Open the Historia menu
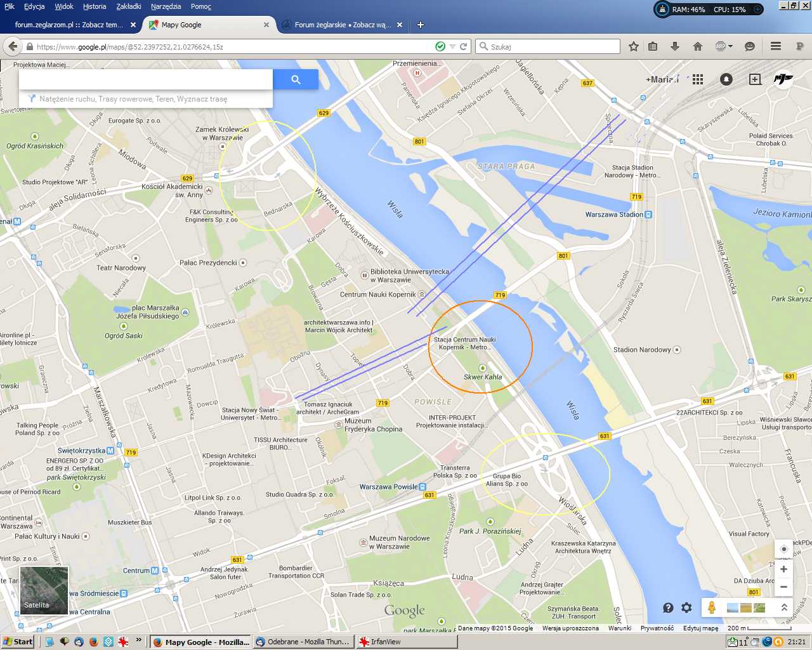This screenshot has width=812, height=650. click(x=95, y=6)
